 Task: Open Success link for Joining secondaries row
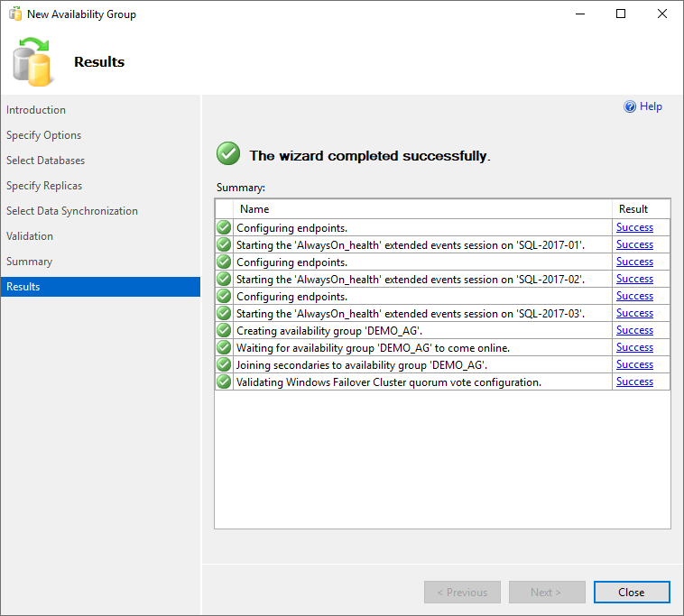(634, 364)
